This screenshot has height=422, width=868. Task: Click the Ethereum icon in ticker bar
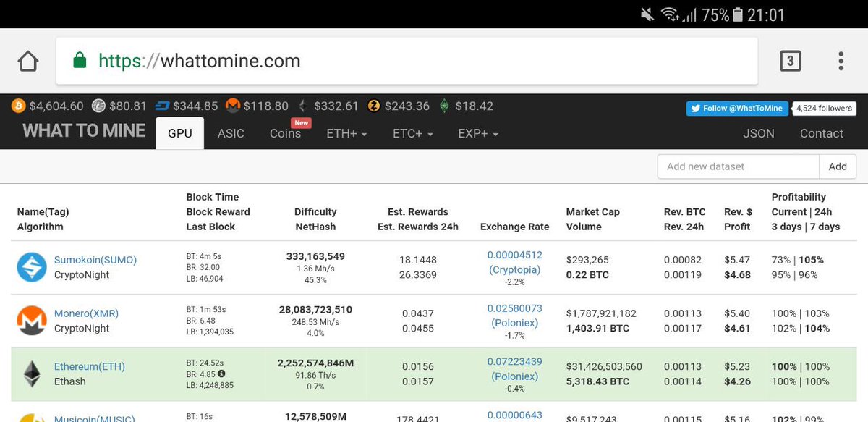pyautogui.click(x=303, y=106)
